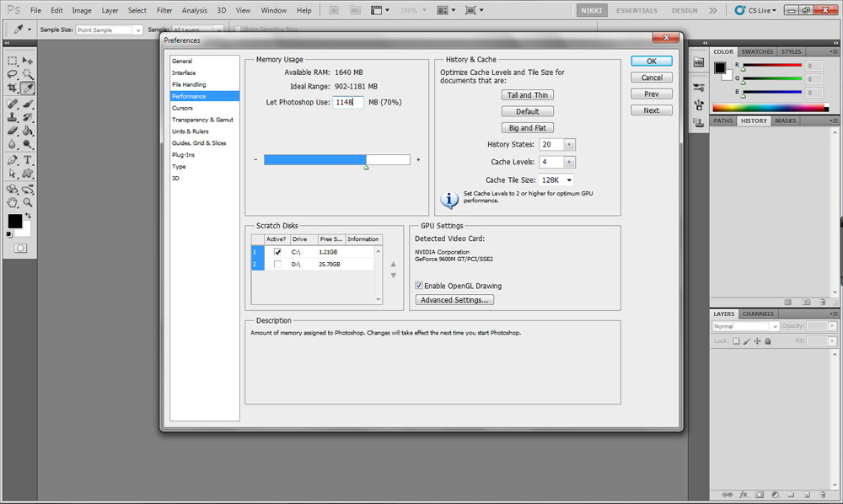Select the 3D Rotate tool

12,189
